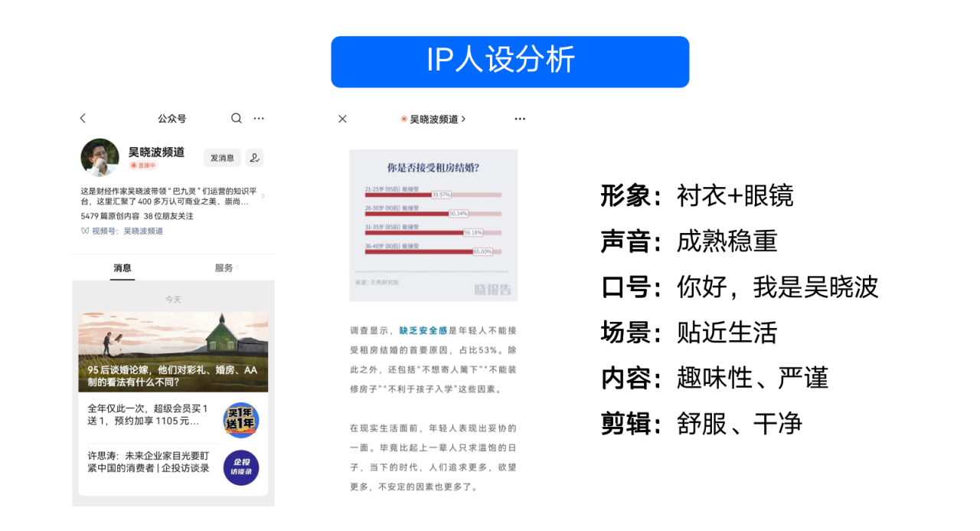Click the 你是否接受租房结婚 chart image
Viewport: 980px width, 531px height.
click(x=433, y=225)
